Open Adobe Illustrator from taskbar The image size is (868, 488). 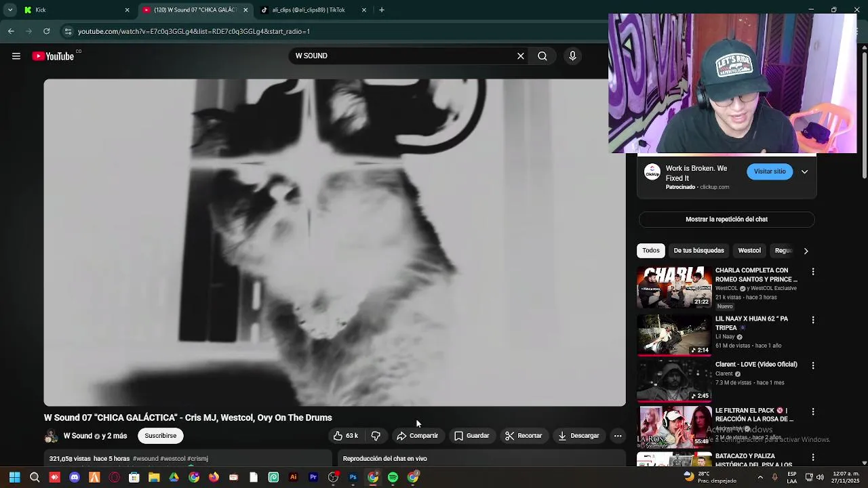click(293, 478)
